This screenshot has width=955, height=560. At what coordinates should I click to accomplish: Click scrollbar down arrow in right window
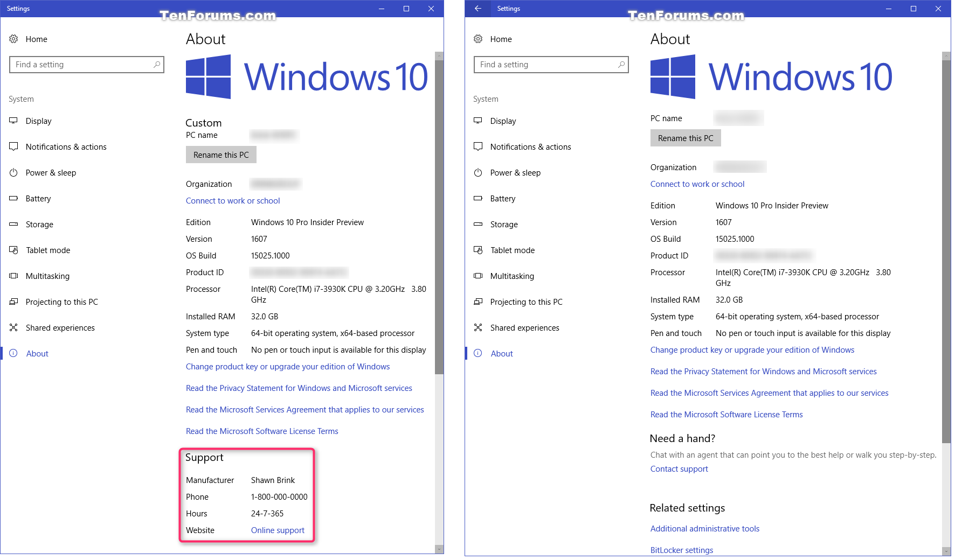(x=946, y=551)
